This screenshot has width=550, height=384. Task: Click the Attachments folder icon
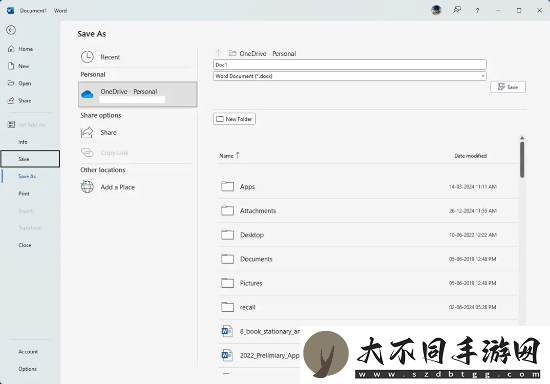point(227,210)
